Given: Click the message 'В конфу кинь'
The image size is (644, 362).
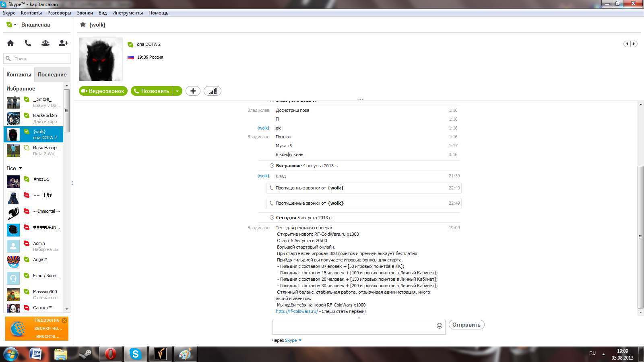Looking at the screenshot, I should (x=289, y=154).
